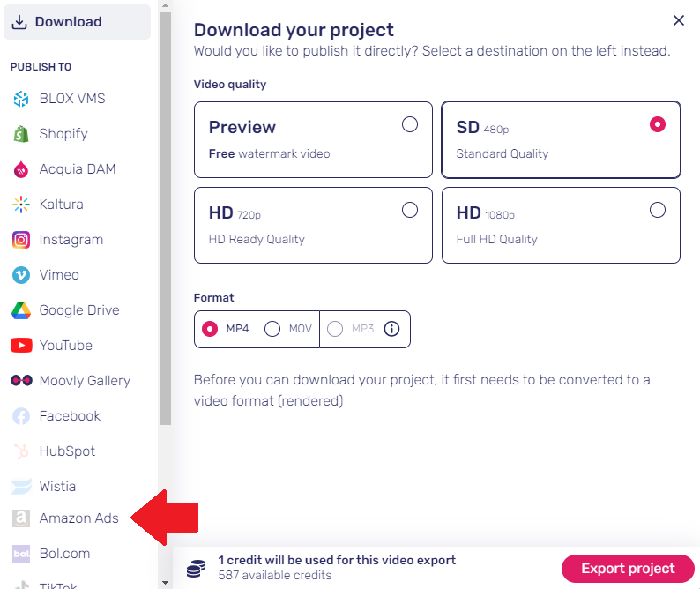The height and width of the screenshot is (589, 700).
Task: Select the Kaltura sunburst icon
Action: coord(21,205)
